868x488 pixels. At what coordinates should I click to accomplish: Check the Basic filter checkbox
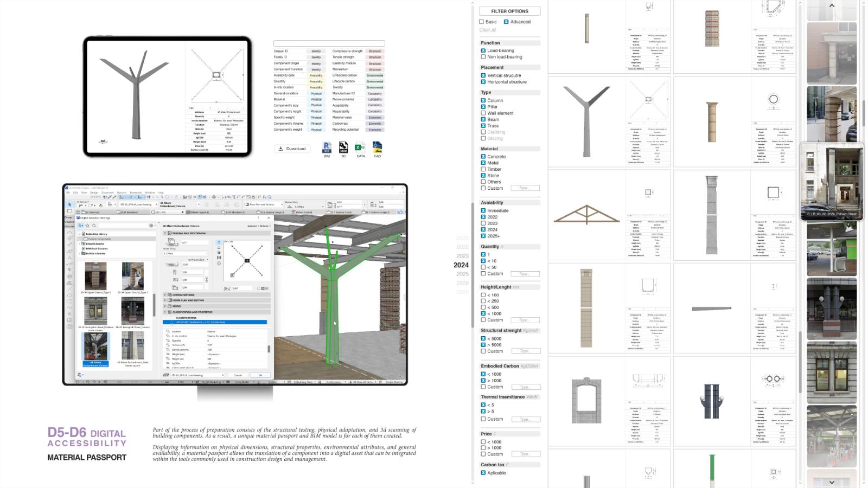pos(482,22)
